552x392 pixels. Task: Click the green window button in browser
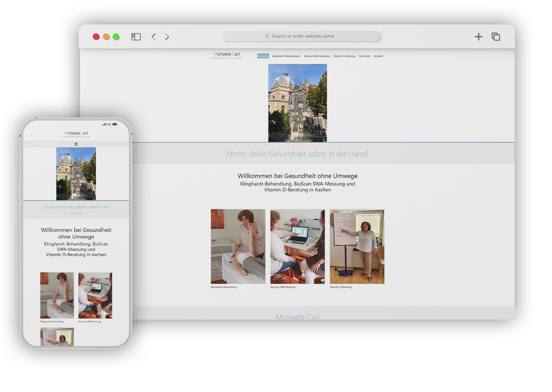[x=116, y=37]
